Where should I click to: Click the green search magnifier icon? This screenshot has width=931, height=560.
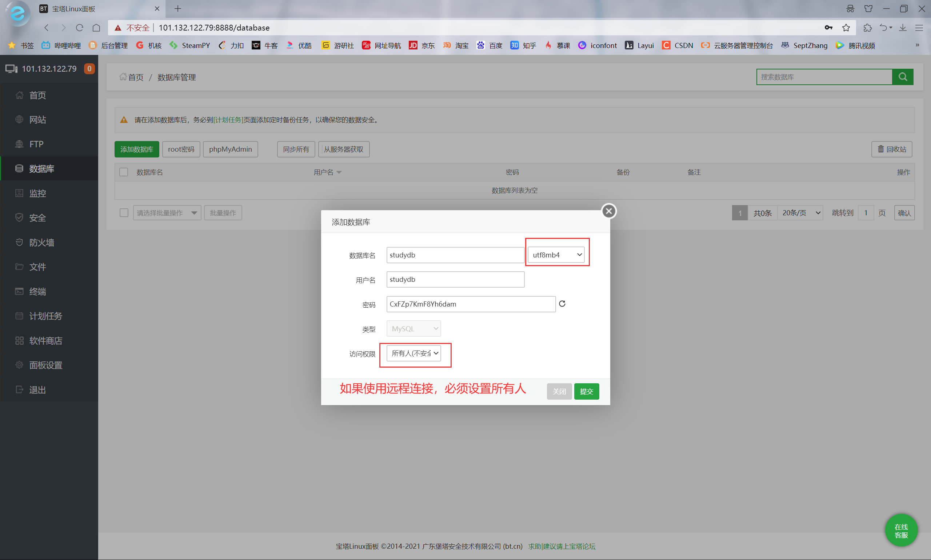(902, 77)
